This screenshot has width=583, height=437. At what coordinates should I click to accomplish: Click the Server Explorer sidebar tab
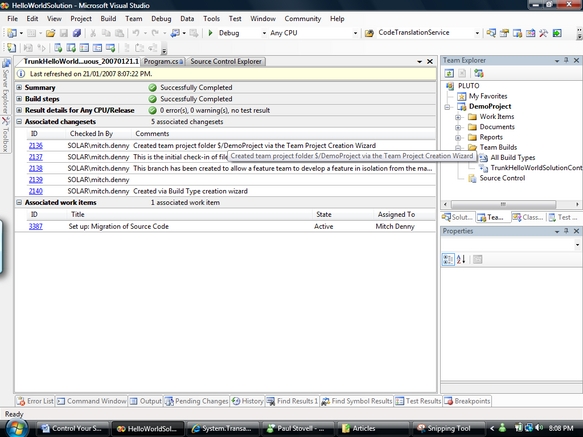coord(6,86)
